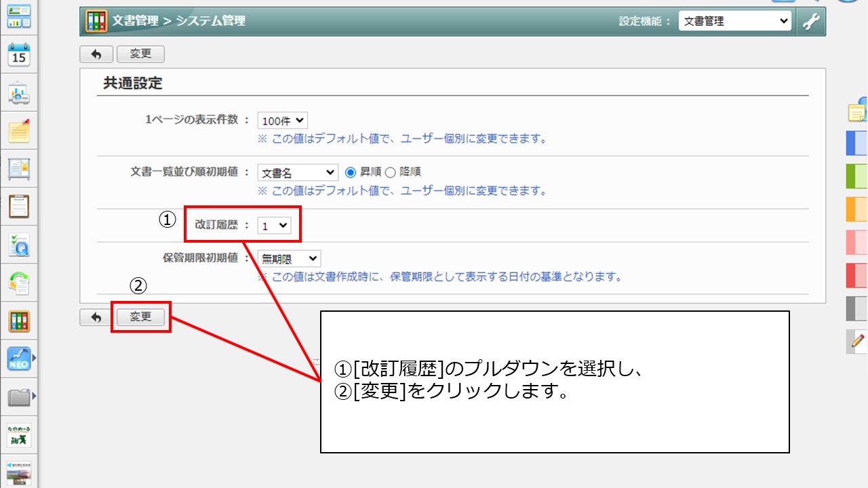Viewport: 868px width, 488px height.
Task: Select the 降順 descending radio button
Action: click(x=391, y=172)
